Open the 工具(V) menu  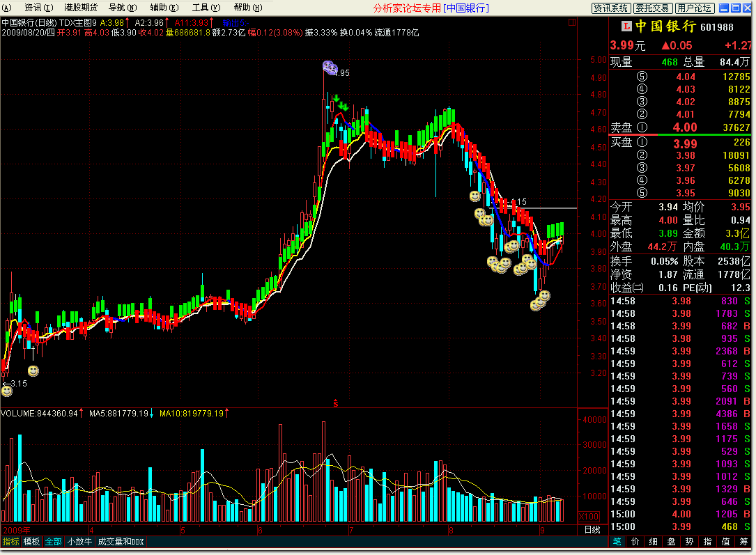pyautogui.click(x=206, y=8)
